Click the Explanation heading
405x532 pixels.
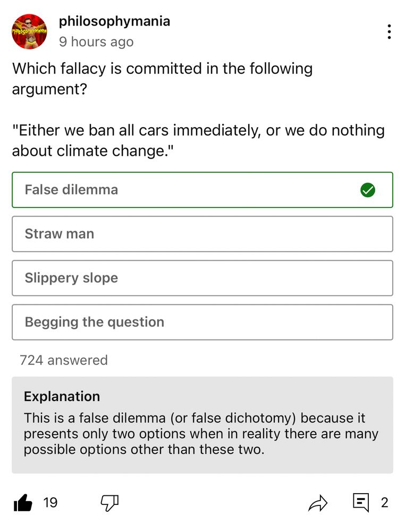point(62,396)
